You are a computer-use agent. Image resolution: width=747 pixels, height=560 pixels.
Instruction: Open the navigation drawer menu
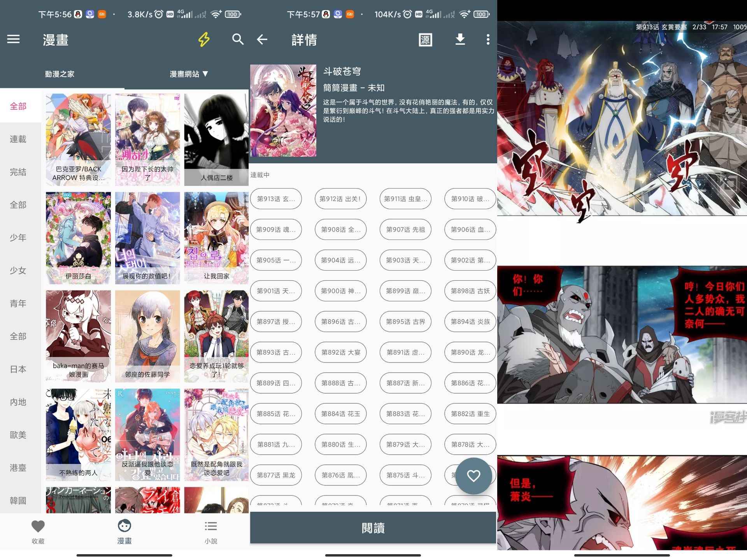point(14,40)
